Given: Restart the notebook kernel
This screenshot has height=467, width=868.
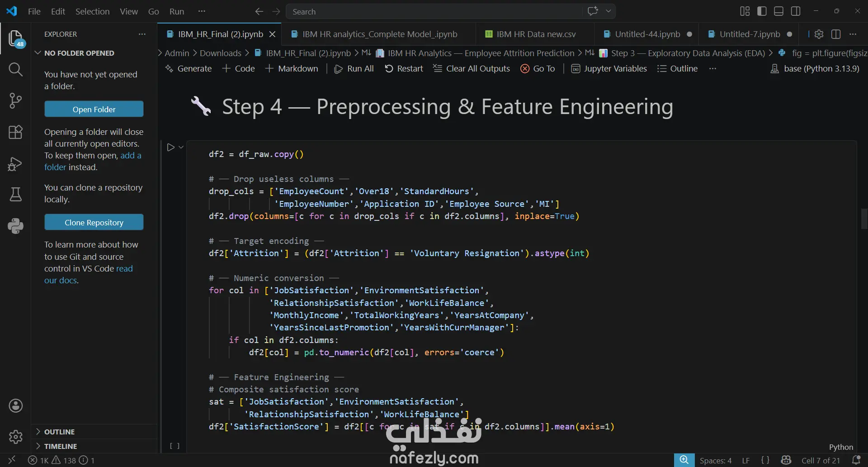Looking at the screenshot, I should [x=404, y=68].
